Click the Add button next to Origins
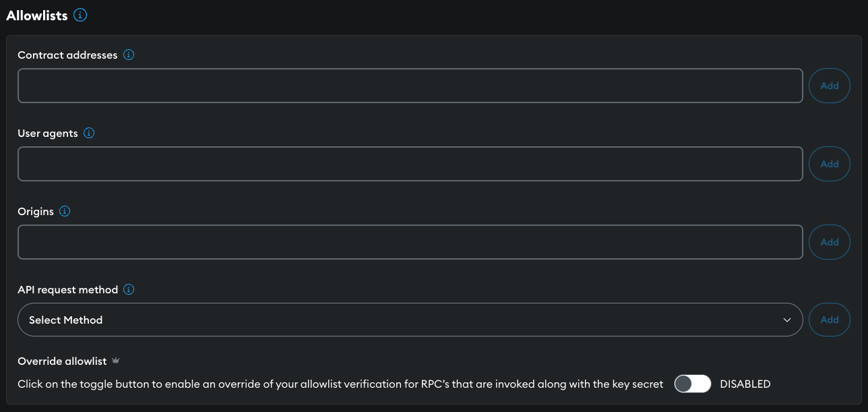Viewport: 868px width, 412px height. [x=829, y=242]
